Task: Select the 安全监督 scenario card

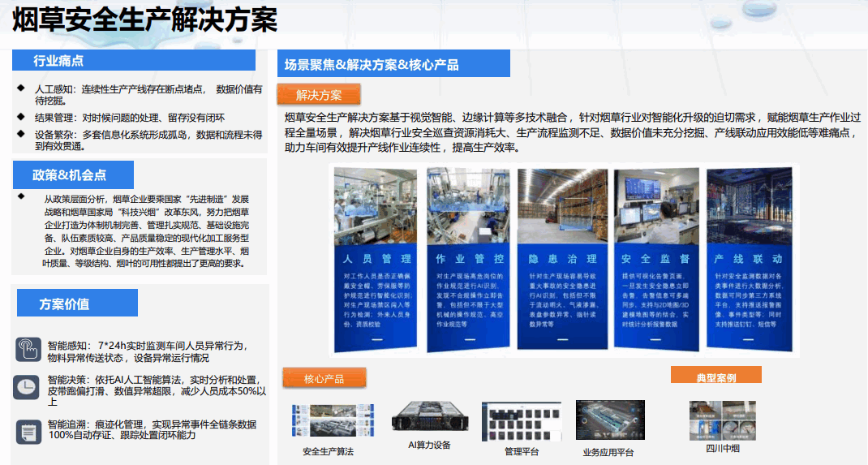Action: [655, 260]
